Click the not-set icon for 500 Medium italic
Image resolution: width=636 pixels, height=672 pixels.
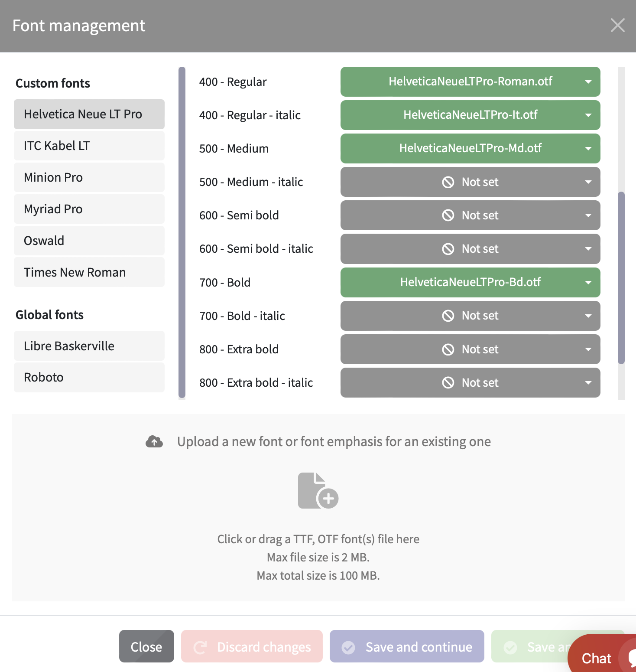448,182
